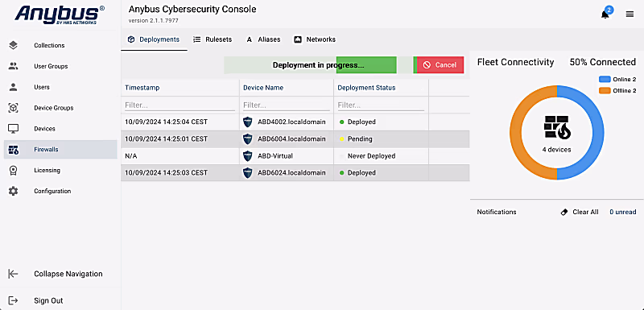Click the Deployment Status filter field
Image resolution: width=644 pixels, height=310 pixels.
pyautogui.click(x=381, y=105)
